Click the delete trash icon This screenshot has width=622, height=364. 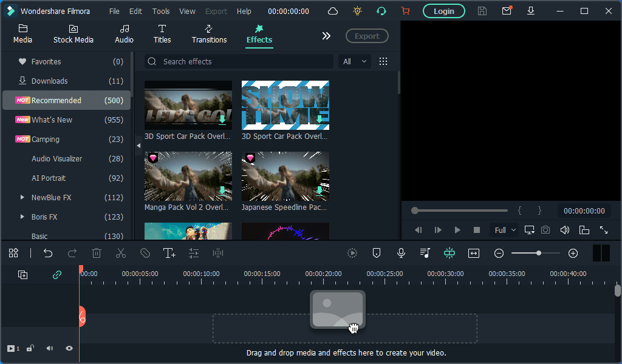click(x=97, y=253)
